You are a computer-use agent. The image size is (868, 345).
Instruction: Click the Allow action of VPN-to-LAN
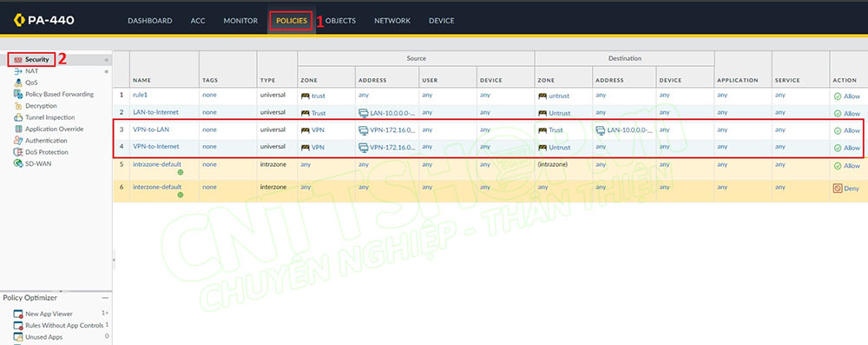tap(847, 130)
